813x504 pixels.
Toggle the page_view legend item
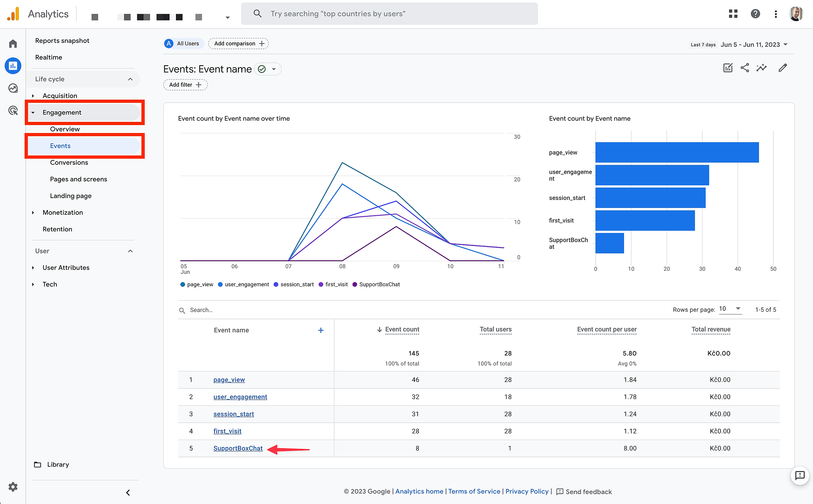197,284
